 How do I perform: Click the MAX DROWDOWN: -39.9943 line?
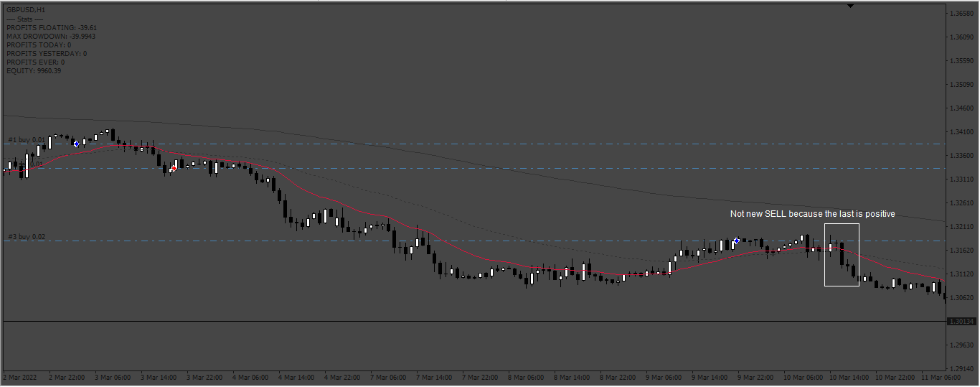(51, 36)
